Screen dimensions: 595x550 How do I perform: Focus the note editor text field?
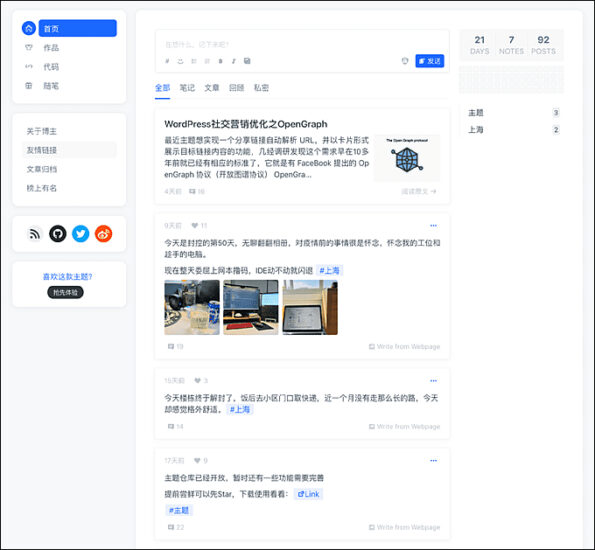tap(302, 44)
